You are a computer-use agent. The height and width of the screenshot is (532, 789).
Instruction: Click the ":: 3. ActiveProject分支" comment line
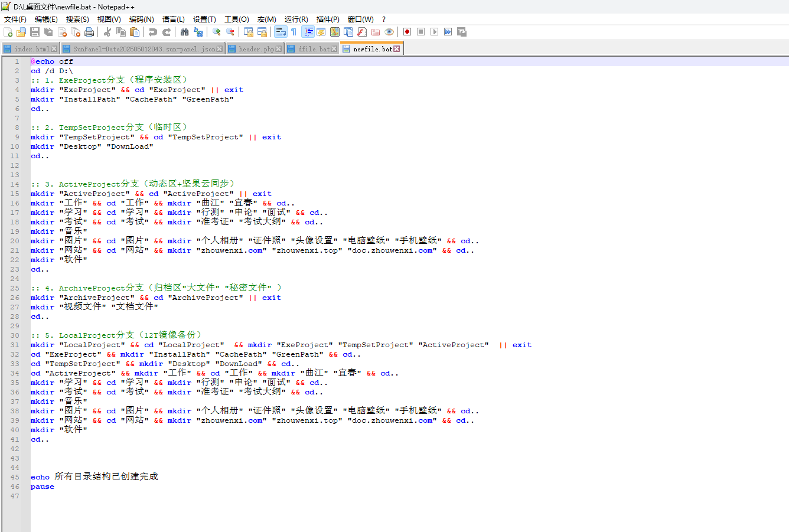133,184
